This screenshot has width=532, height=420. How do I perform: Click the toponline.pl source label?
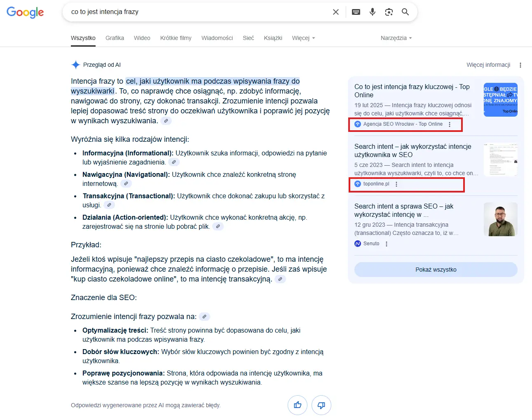[376, 184]
